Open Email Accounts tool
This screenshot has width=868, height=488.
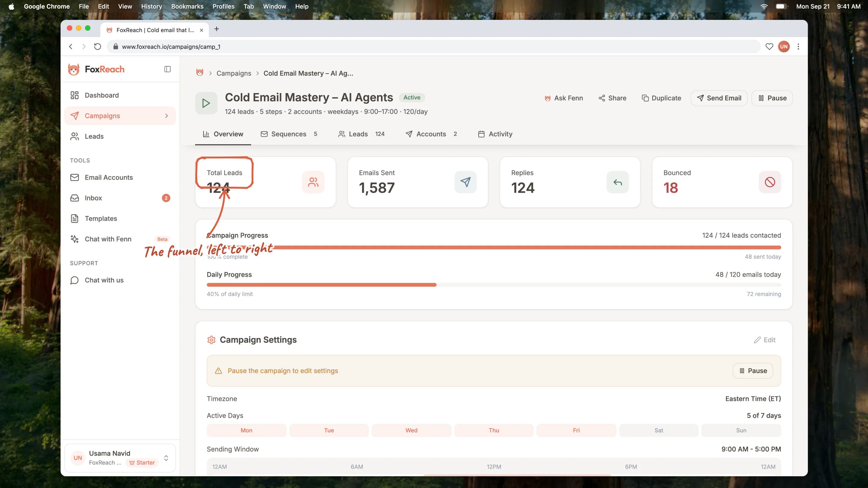(x=120, y=177)
